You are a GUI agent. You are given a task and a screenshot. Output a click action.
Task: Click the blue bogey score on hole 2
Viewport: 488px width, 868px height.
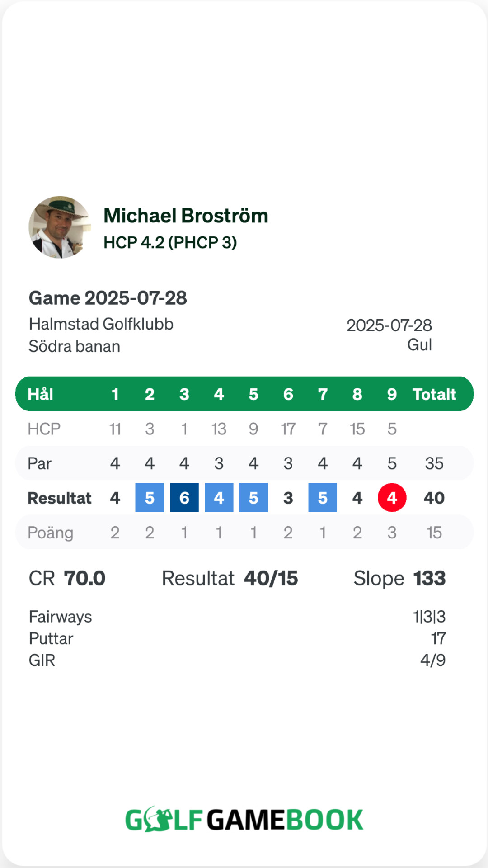pyautogui.click(x=150, y=498)
